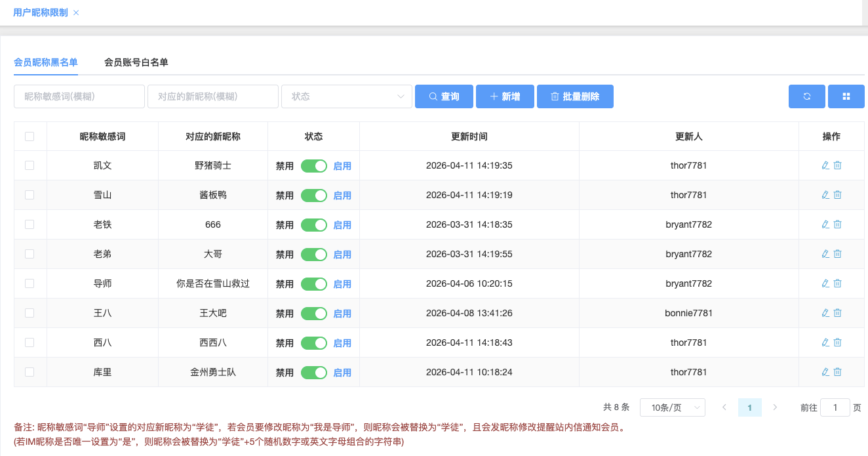Delete the 导师 sensitive word row
The image size is (868, 456).
(837, 283)
